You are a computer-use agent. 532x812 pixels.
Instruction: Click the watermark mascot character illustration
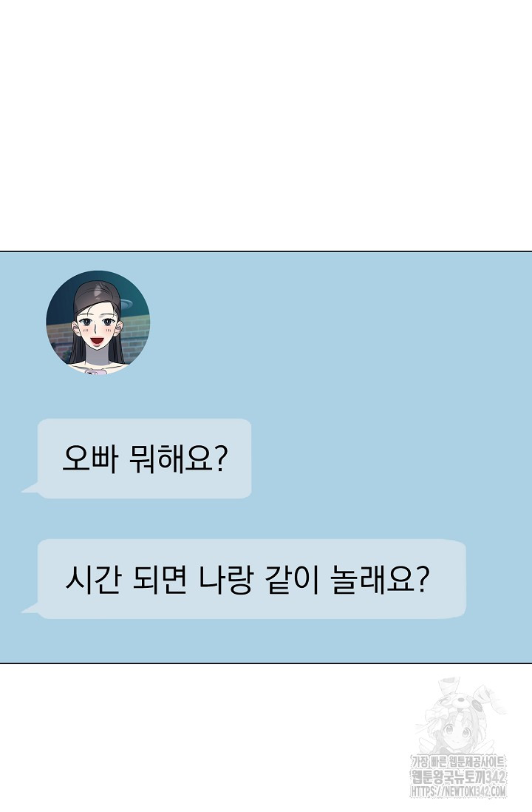pyautogui.click(x=457, y=716)
